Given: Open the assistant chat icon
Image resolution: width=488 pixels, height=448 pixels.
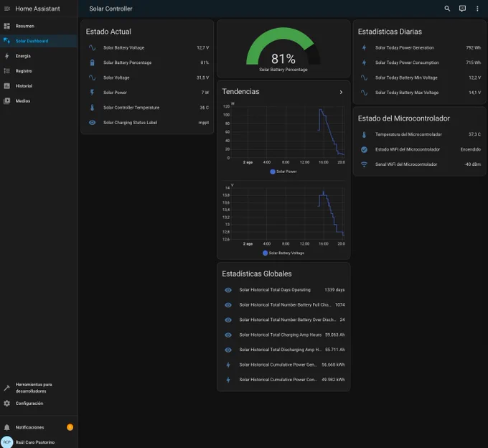Looking at the screenshot, I should pyautogui.click(x=462, y=9).
